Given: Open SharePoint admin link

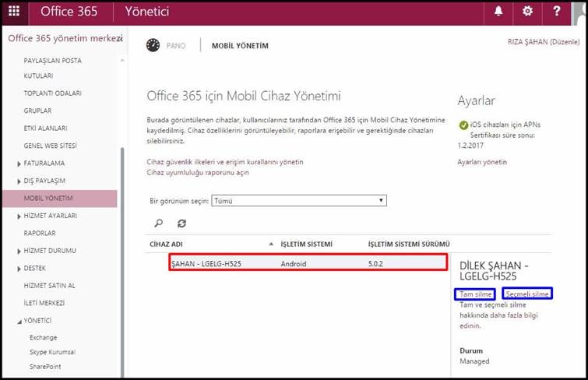Looking at the screenshot, I should 45,367.
